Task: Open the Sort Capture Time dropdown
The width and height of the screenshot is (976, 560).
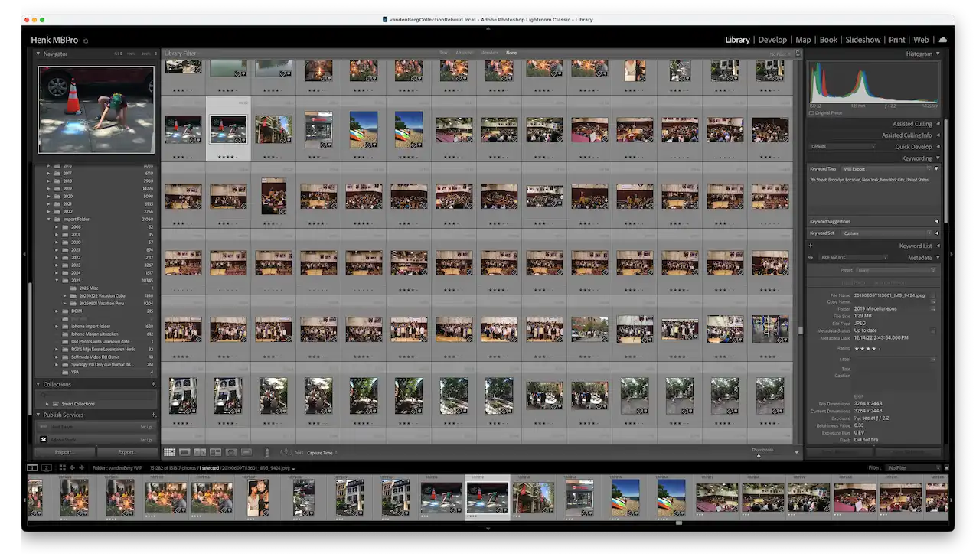Action: [322, 453]
